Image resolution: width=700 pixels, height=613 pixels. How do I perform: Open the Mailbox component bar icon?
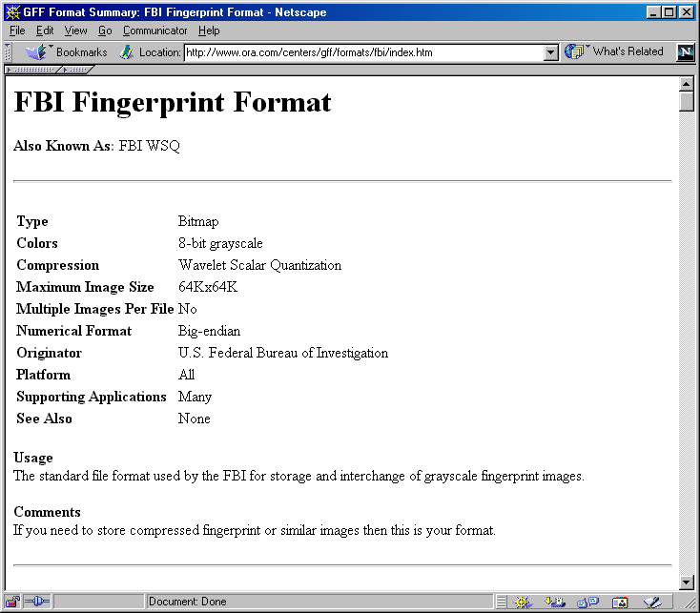(x=555, y=603)
